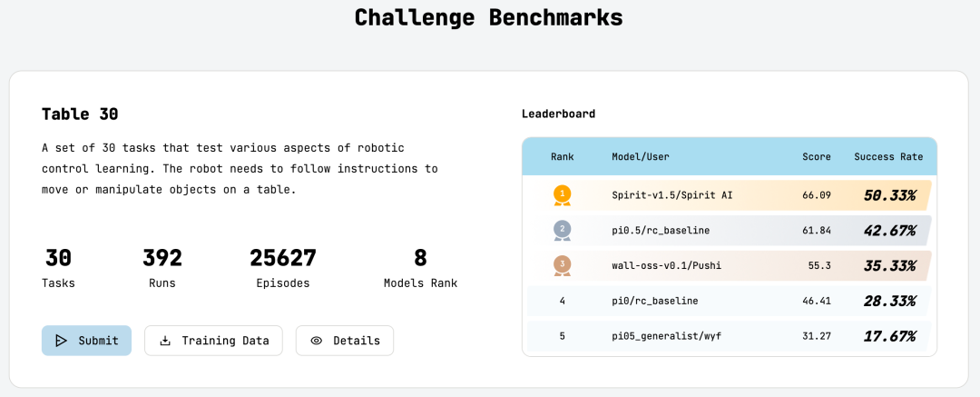Submit a run to Table 30
Viewport: 980px width, 397px height.
[x=87, y=341]
